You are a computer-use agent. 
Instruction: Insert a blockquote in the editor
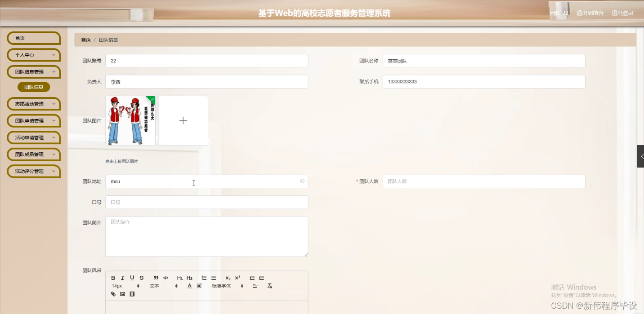click(x=156, y=278)
